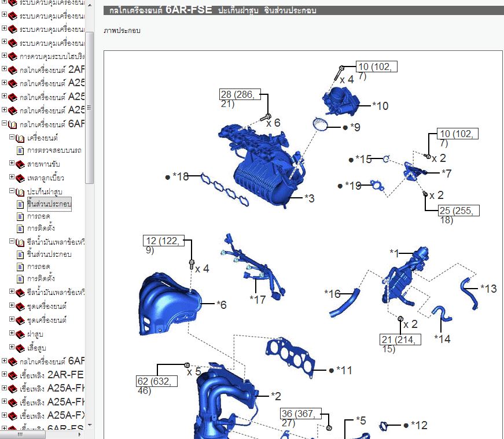Viewport: 504px width, 439px height.
Task: Collapse the ปะเก็นฝาสูบ tree node
Action: point(12,191)
